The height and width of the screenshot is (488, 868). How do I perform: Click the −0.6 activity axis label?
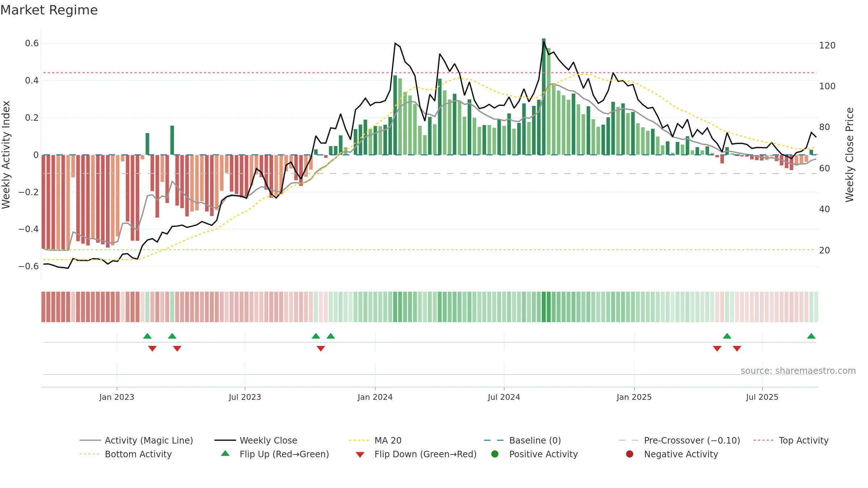tap(29, 266)
